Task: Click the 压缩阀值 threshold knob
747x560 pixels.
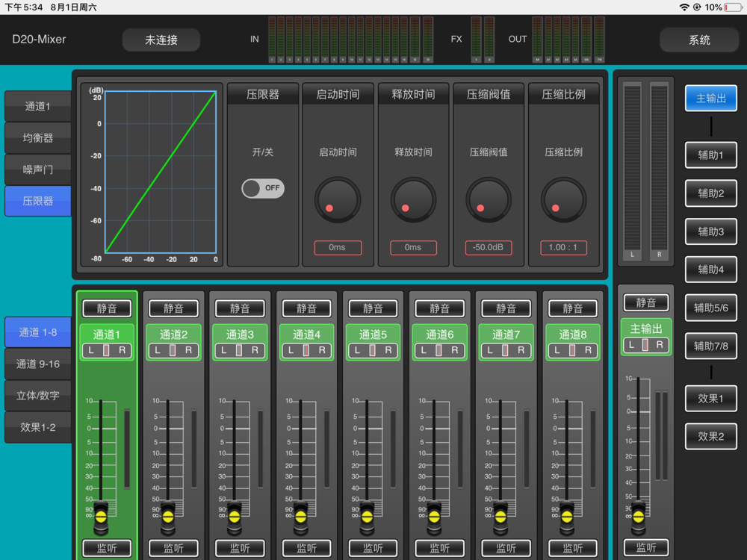Action: coord(489,200)
